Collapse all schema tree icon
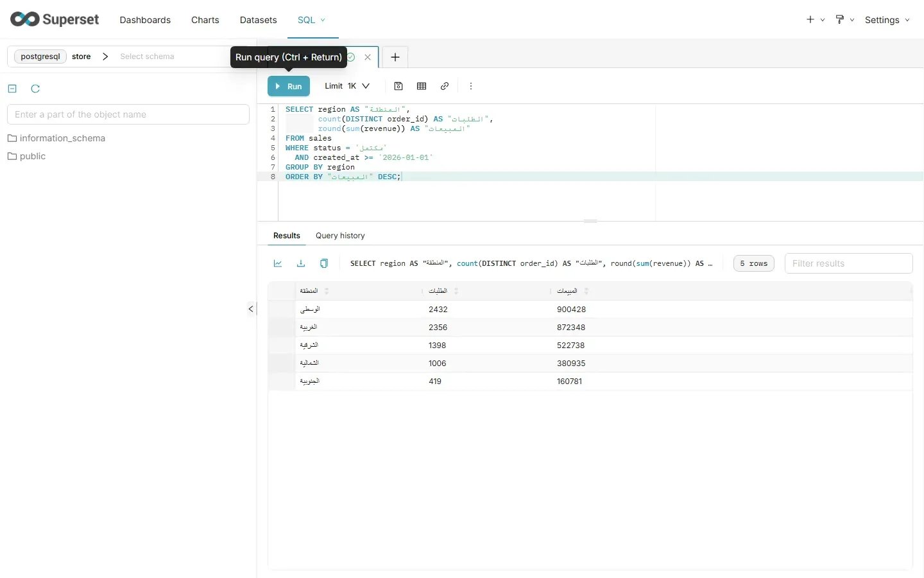Viewport: 924px width, 578px height. [x=12, y=89]
